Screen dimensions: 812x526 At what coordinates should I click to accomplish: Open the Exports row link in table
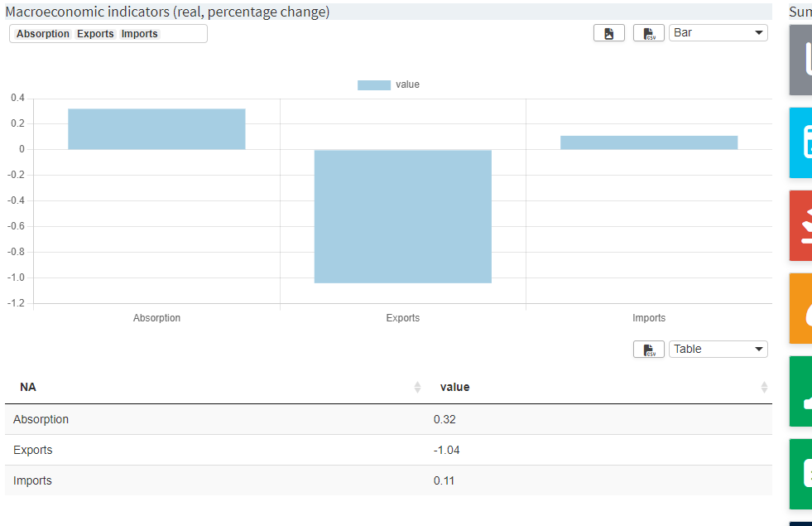pos(32,450)
